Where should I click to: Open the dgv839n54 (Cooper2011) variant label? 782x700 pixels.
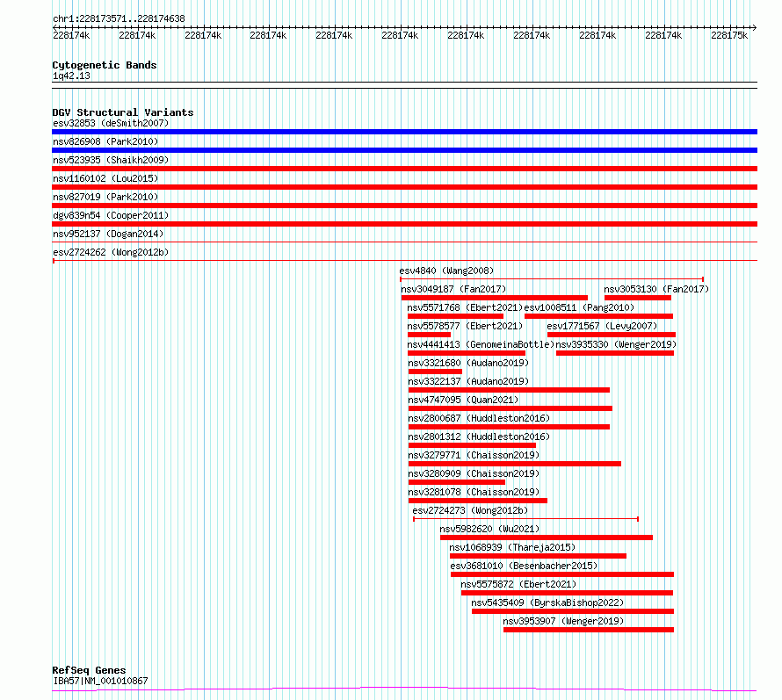pyautogui.click(x=111, y=215)
